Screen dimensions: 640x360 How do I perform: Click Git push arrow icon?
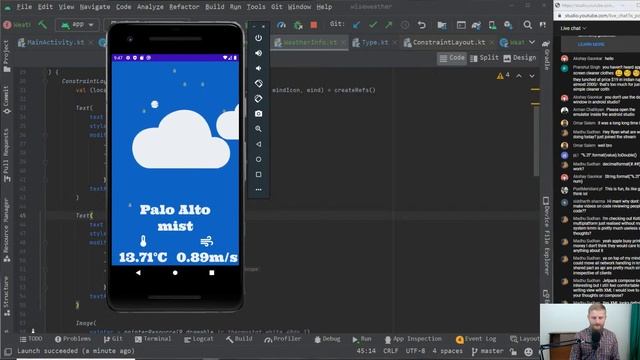point(389,25)
